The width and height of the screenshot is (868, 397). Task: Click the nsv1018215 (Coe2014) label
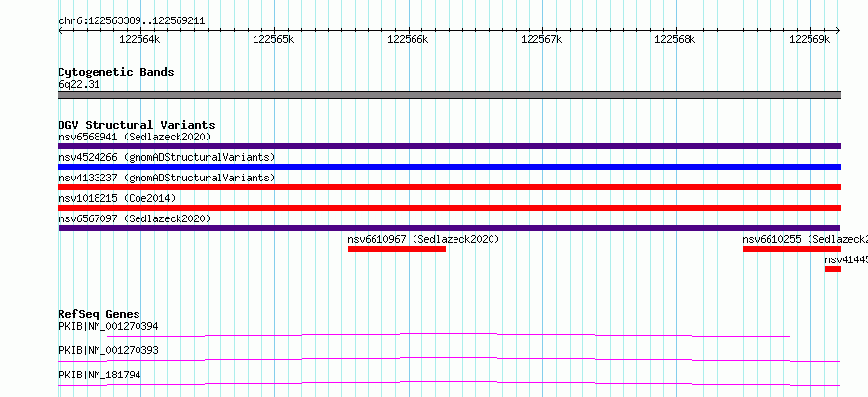tap(117, 198)
